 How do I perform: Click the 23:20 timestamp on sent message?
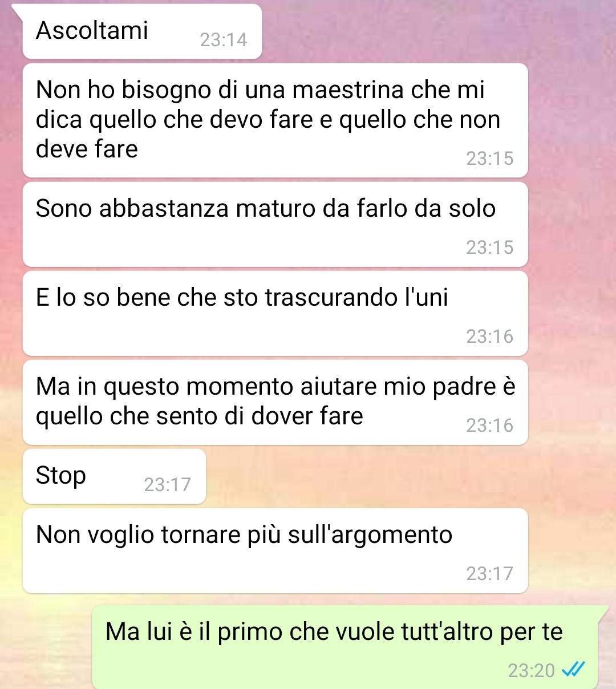[531, 670]
